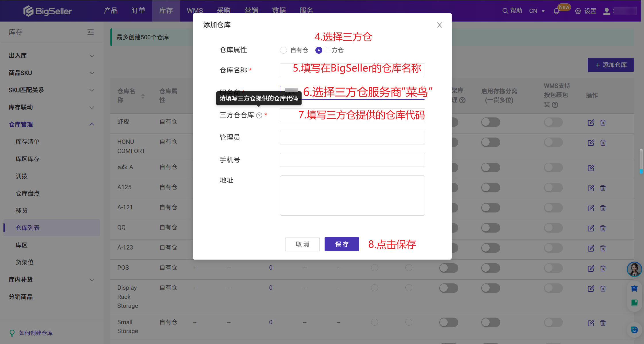
Task: Select the 自有仓 radio option
Action: coord(283,50)
